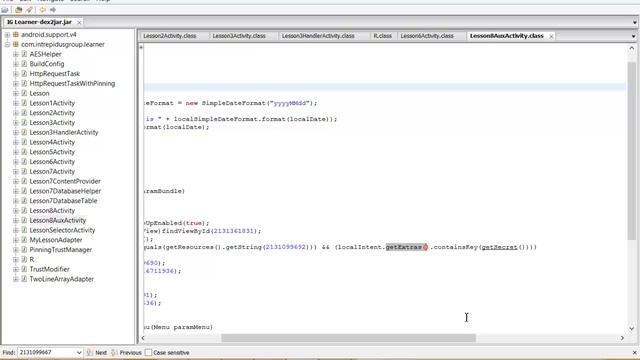The height and width of the screenshot is (360, 640).
Task: Expand the MyLessonAdapter tree node
Action: pos(16,240)
